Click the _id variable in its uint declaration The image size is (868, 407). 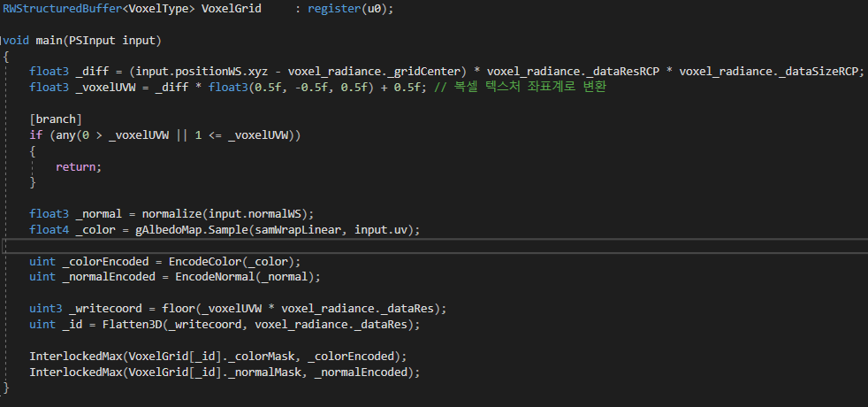72,325
